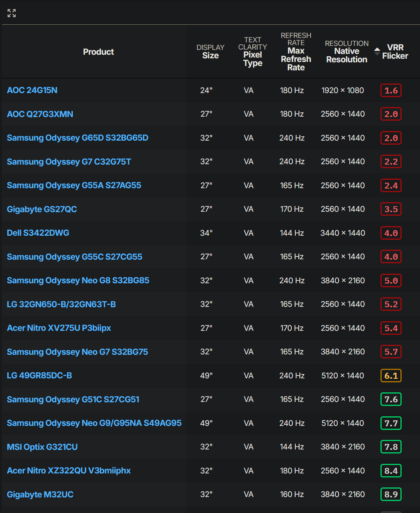Image resolution: width=420 pixels, height=513 pixels.
Task: Click the 2.4 VRR Flicker score badge
Action: tap(391, 185)
